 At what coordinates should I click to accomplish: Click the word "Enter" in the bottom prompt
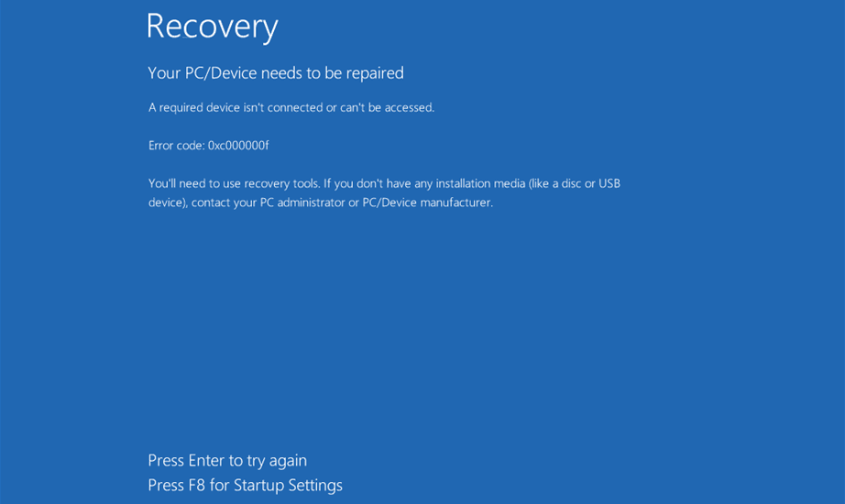[206, 460]
